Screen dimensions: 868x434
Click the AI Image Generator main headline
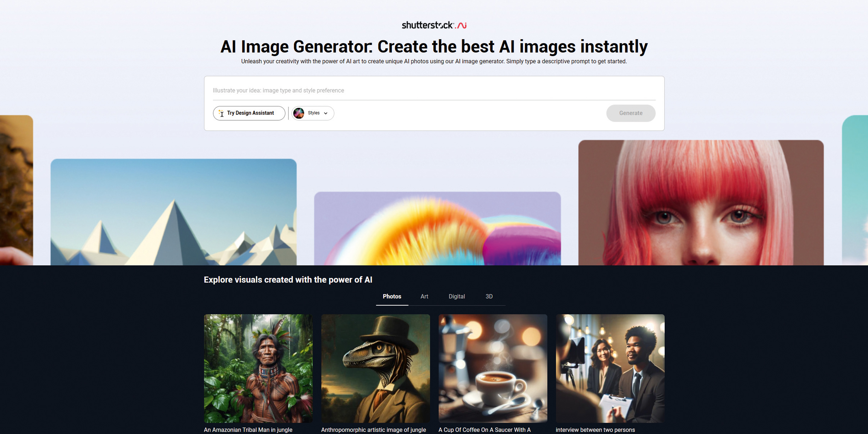pos(434,46)
